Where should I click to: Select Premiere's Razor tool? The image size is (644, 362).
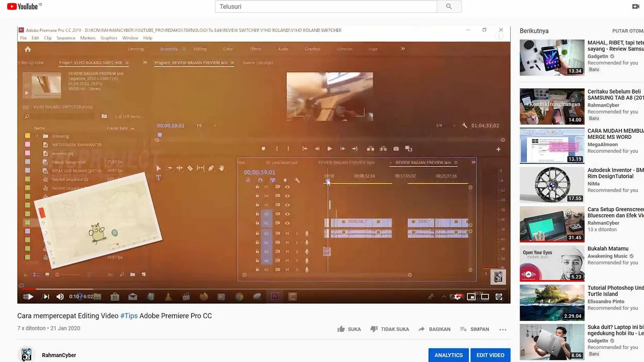tap(190, 168)
